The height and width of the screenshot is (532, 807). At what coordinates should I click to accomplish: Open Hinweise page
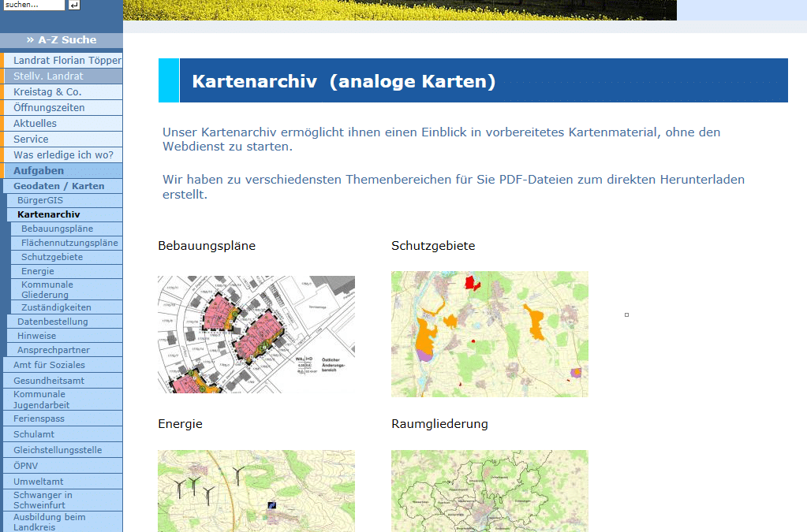tap(65, 336)
